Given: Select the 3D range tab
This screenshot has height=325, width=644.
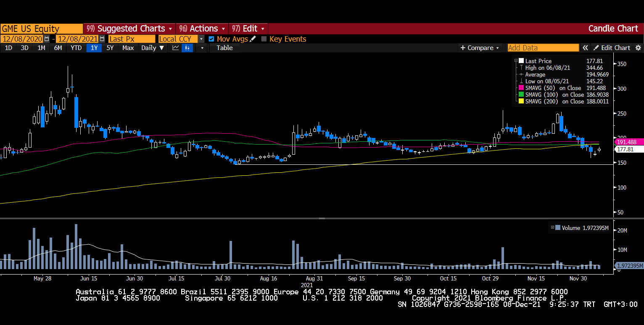Looking at the screenshot, I should pyautogui.click(x=25, y=48).
